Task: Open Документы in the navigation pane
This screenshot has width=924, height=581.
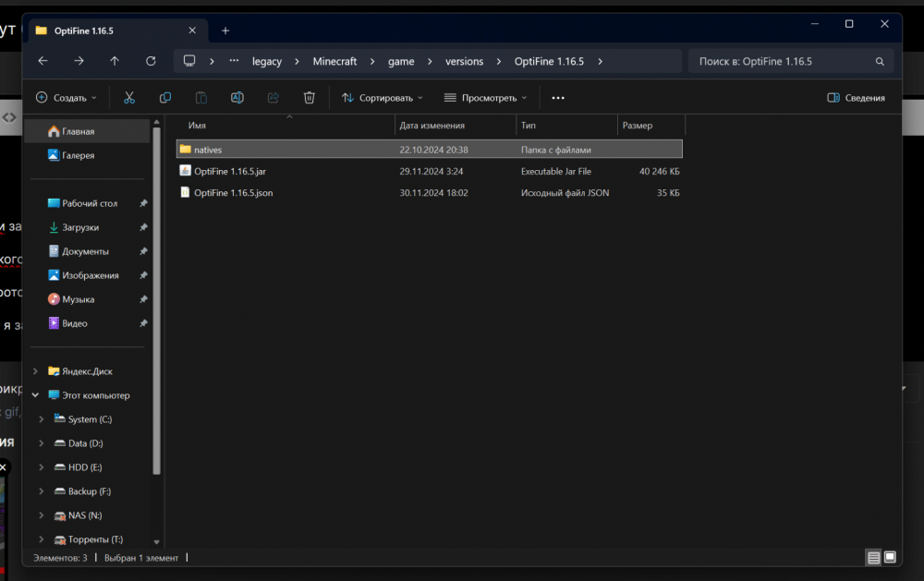Action: click(87, 251)
